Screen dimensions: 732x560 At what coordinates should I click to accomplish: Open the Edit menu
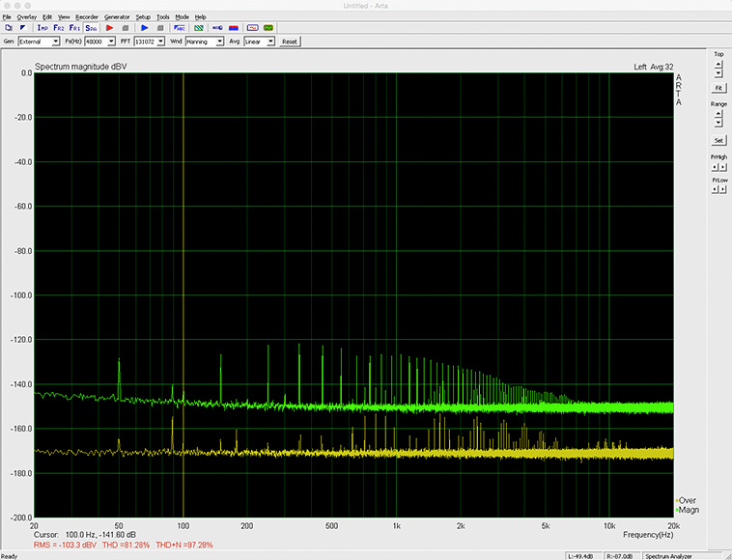click(x=47, y=16)
